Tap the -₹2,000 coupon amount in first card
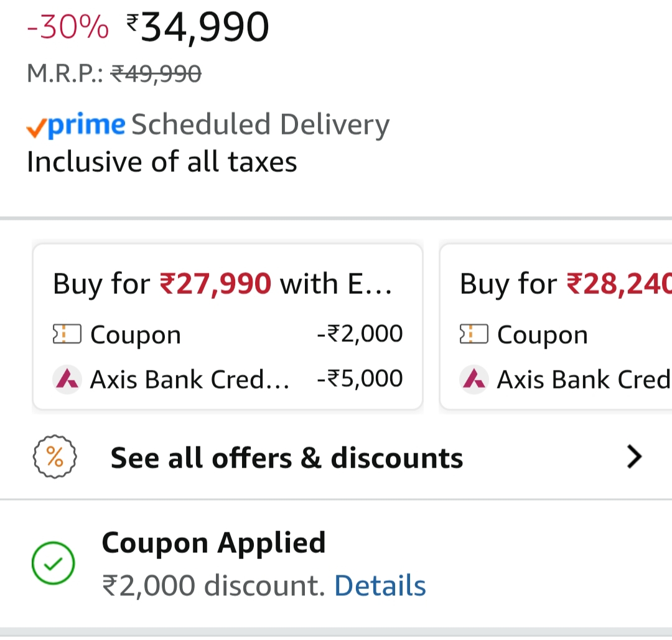 pyautogui.click(x=360, y=334)
